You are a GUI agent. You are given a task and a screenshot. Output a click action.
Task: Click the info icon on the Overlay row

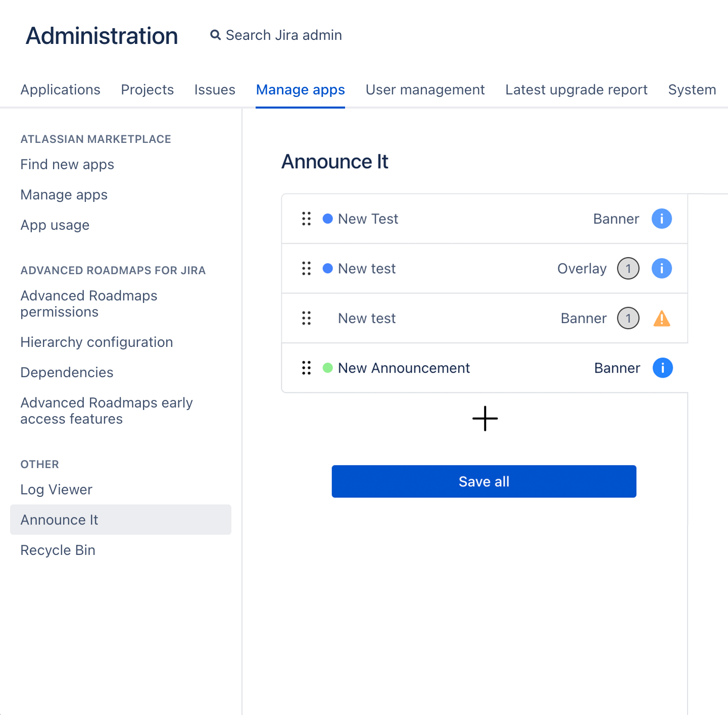(661, 269)
